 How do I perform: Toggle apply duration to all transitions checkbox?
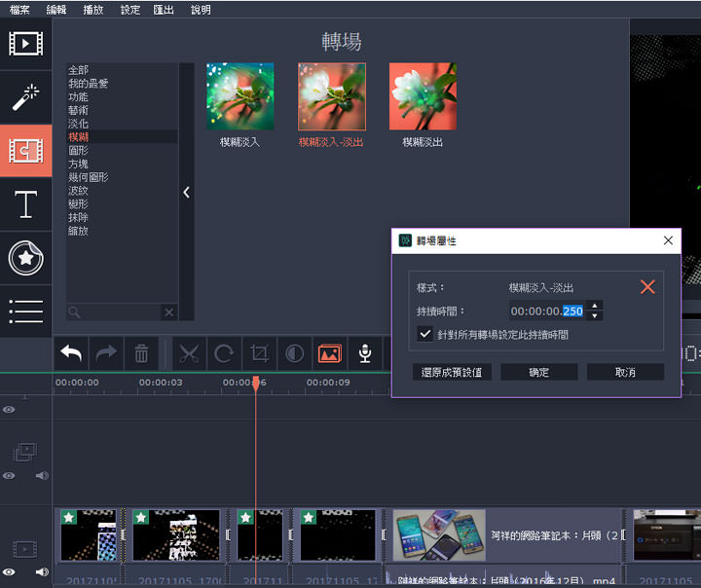[424, 334]
